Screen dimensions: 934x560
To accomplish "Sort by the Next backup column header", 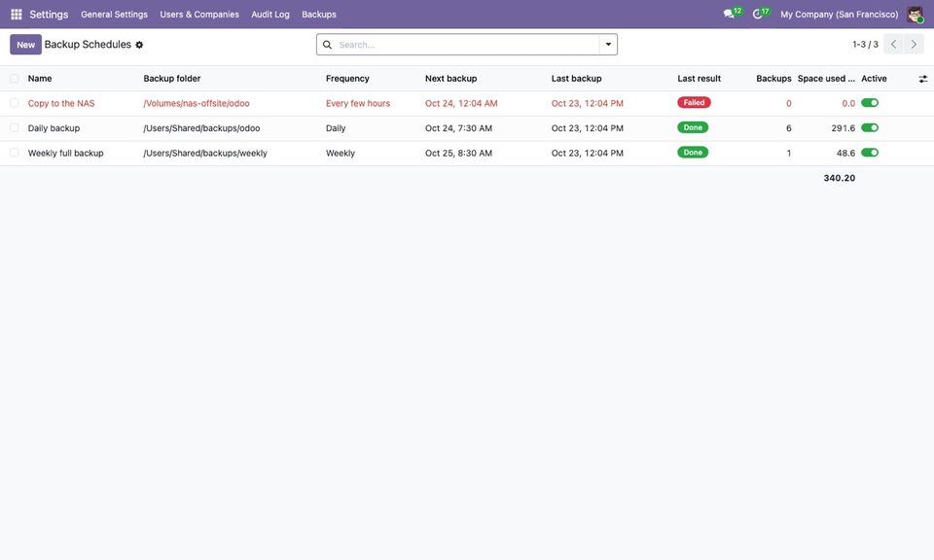I will click(450, 79).
